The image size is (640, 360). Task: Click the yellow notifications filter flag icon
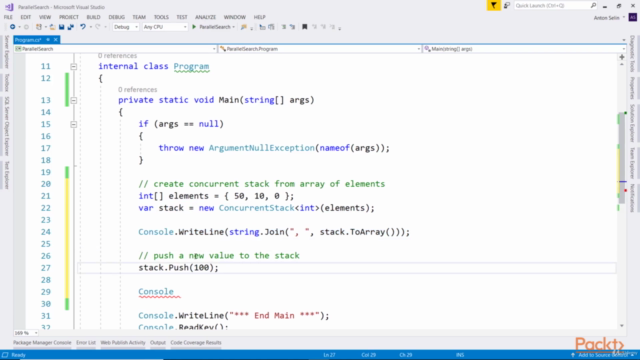tap(493, 5)
